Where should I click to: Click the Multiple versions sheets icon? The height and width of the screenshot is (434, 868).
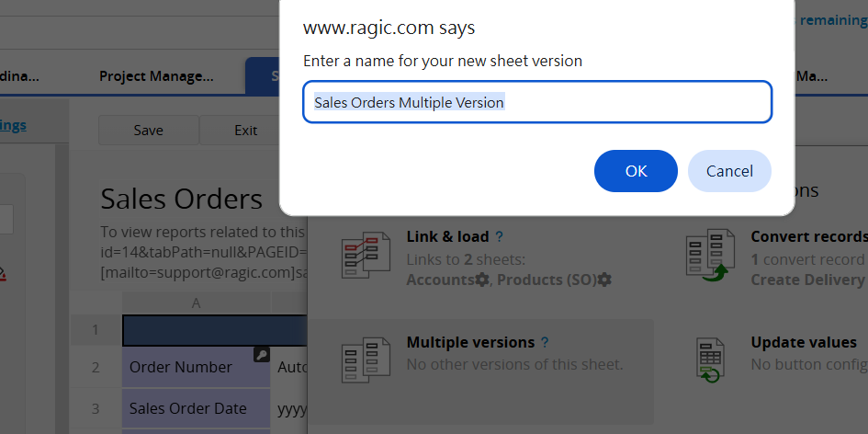[x=366, y=360]
